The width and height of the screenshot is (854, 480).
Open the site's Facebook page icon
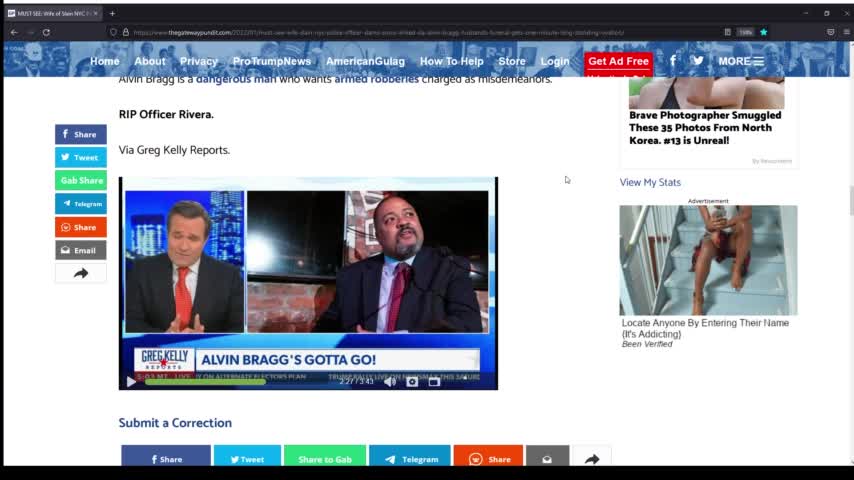pyautogui.click(x=673, y=60)
